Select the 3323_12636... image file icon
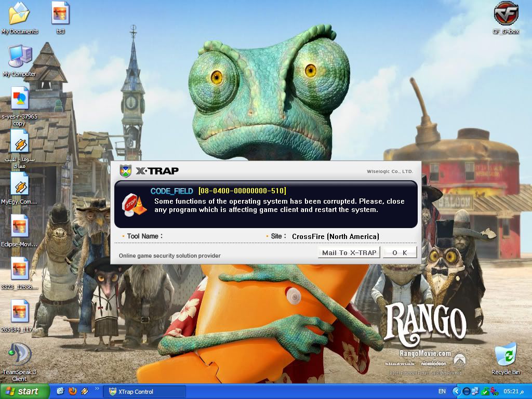This screenshot has width=532, height=399. coord(19,270)
